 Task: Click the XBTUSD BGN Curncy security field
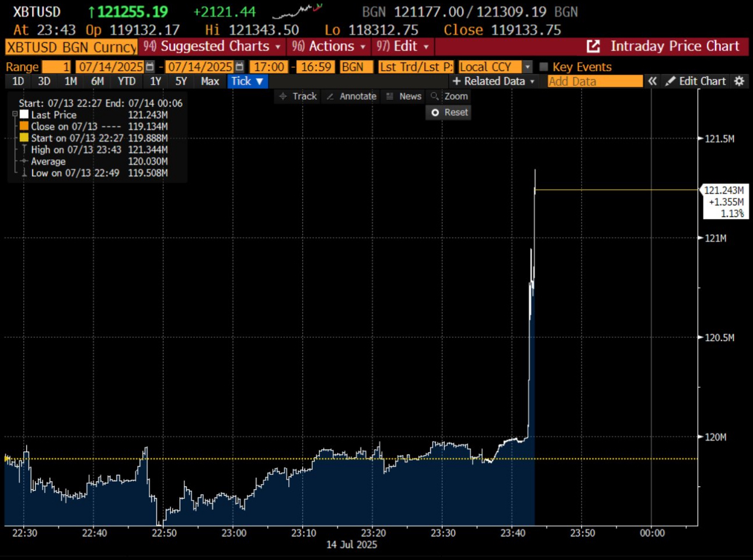point(71,47)
